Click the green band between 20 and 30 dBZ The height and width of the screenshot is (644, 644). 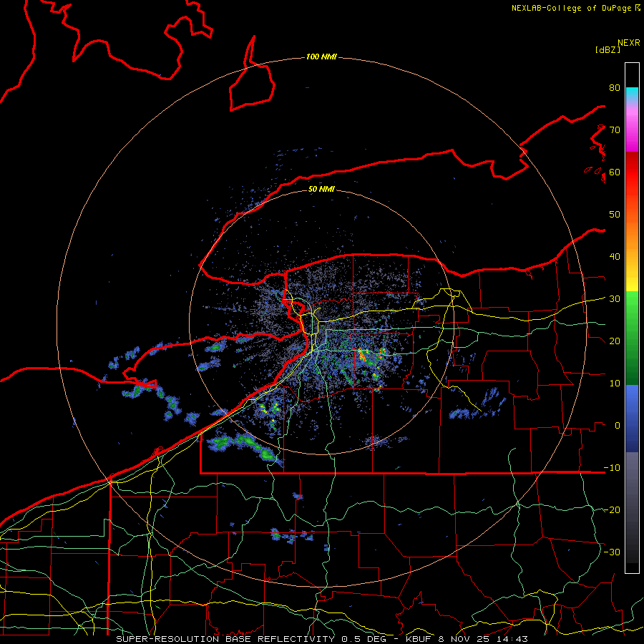632,321
